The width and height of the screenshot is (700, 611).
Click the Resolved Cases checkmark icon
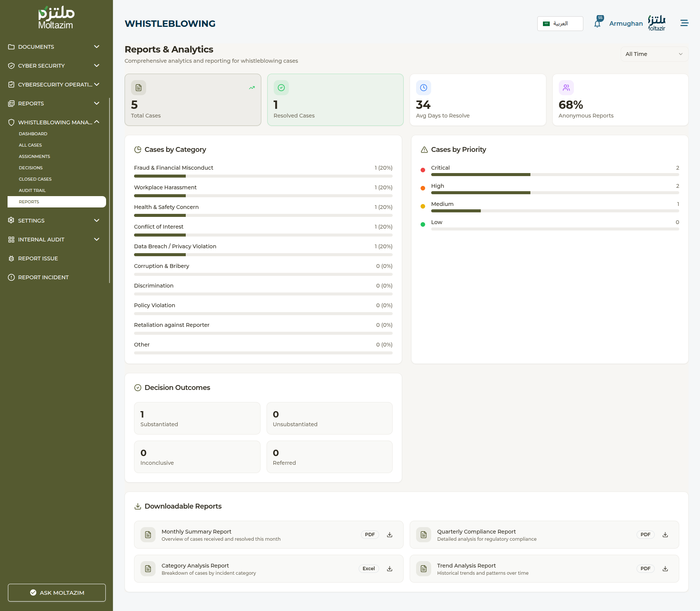pos(281,88)
